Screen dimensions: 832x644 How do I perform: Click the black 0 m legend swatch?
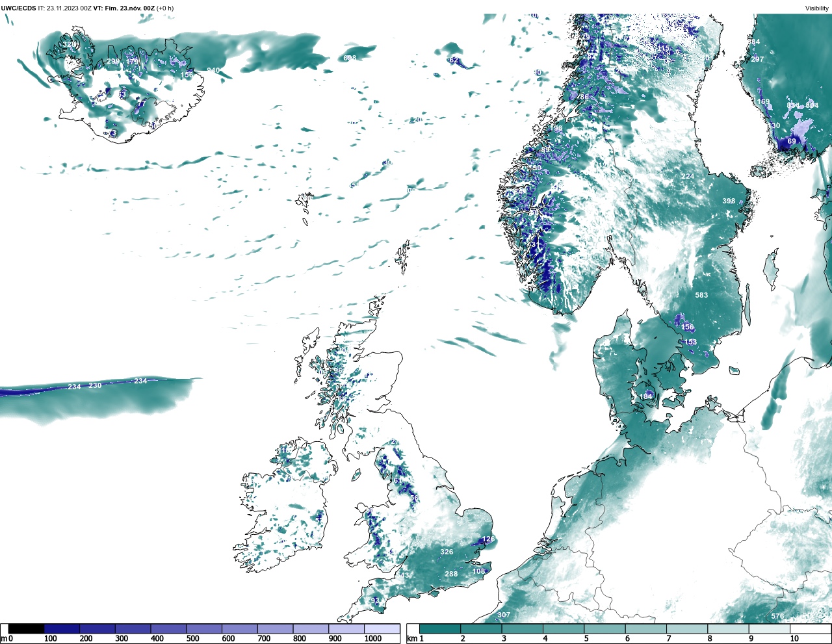click(26, 629)
